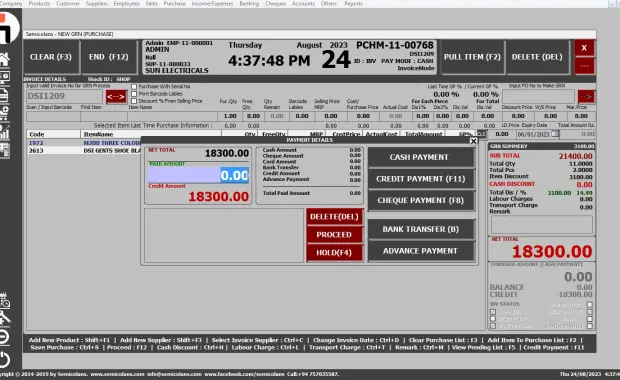Click the circular lock sidebar icon
Screen dimensions: 620x380
click(4, 337)
